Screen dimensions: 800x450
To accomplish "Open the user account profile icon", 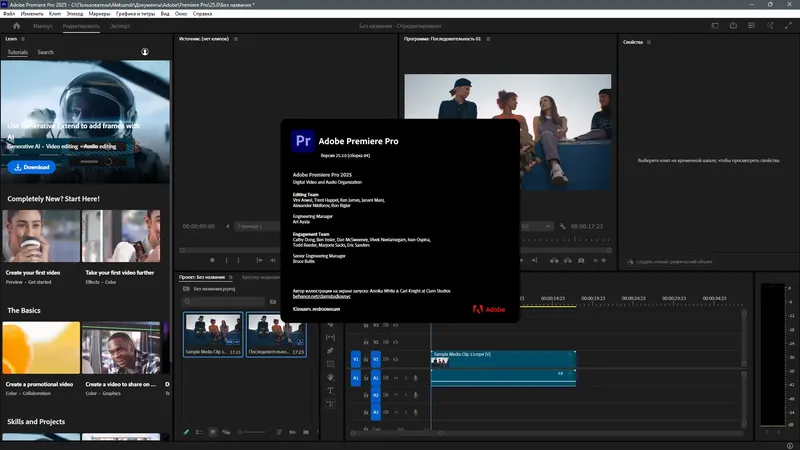I will 145,52.
